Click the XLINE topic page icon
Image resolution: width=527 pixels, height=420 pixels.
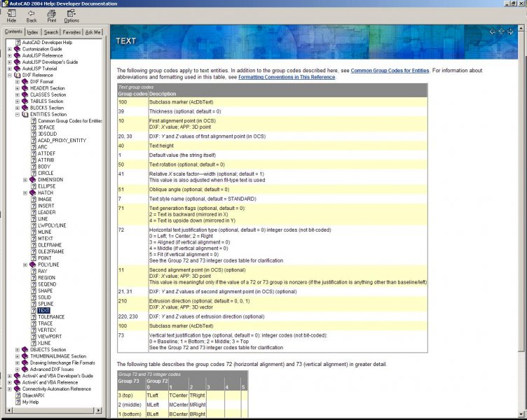(34, 343)
